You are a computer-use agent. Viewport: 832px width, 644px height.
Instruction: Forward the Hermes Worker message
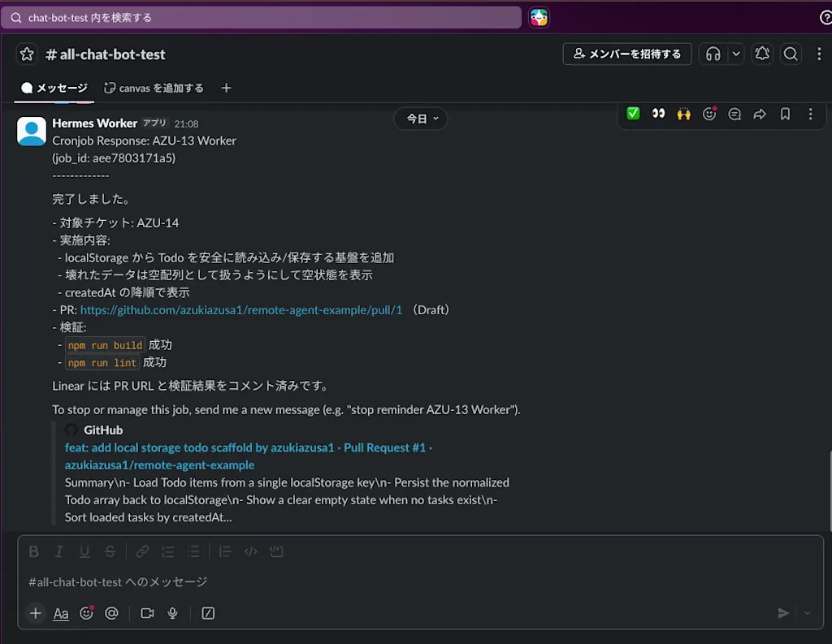click(760, 114)
